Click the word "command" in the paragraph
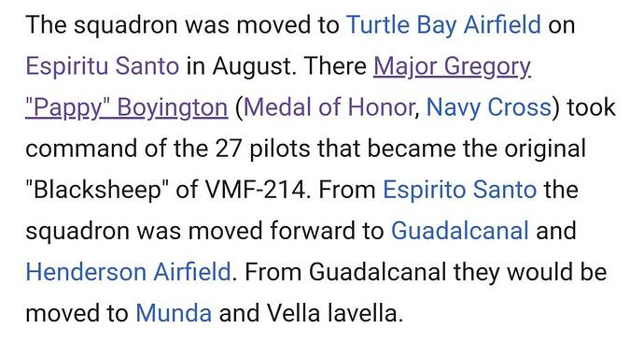Screen dimensions: 644x343 81,149
